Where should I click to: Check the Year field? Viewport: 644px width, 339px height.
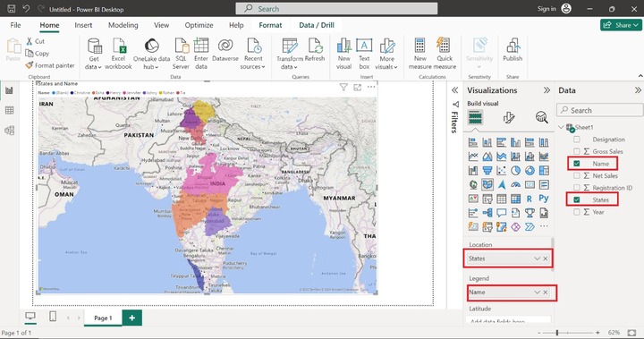(577, 212)
